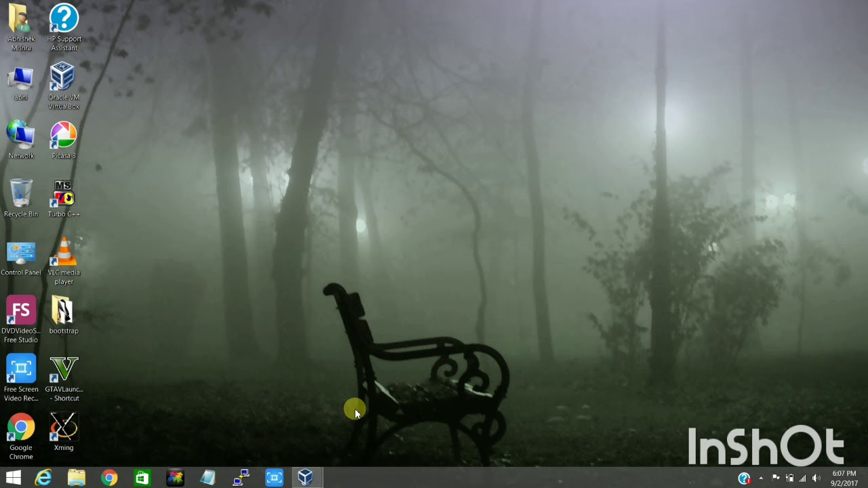Open File Explorer from the taskbar
Image resolution: width=868 pixels, height=488 pixels.
click(76, 478)
